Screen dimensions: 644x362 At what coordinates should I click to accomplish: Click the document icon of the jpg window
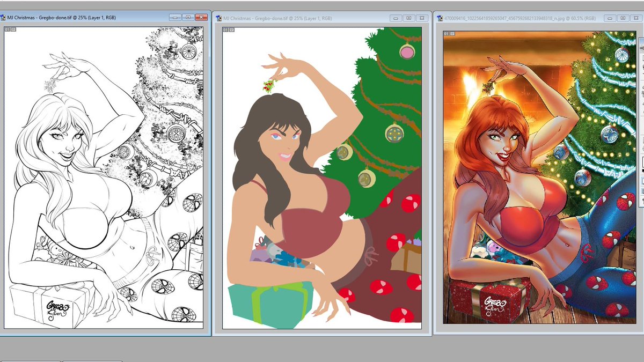click(x=439, y=18)
